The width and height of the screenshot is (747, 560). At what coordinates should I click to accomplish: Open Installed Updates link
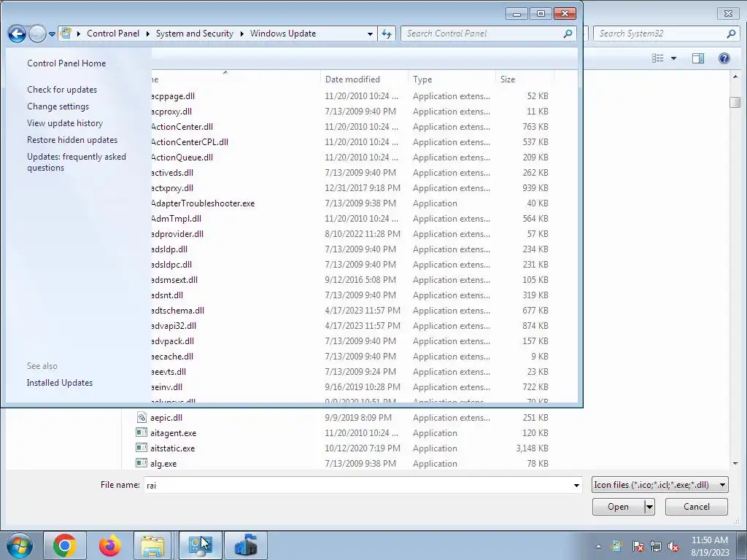(60, 382)
